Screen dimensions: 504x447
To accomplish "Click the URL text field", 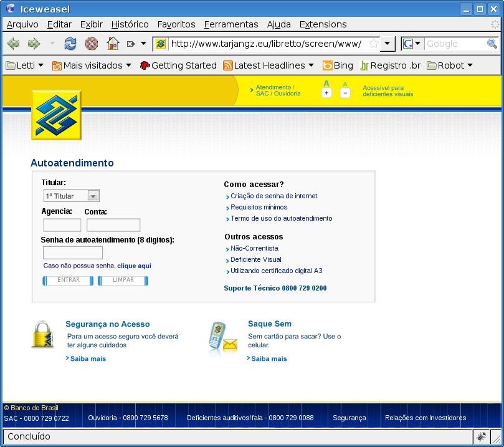I will (x=268, y=44).
